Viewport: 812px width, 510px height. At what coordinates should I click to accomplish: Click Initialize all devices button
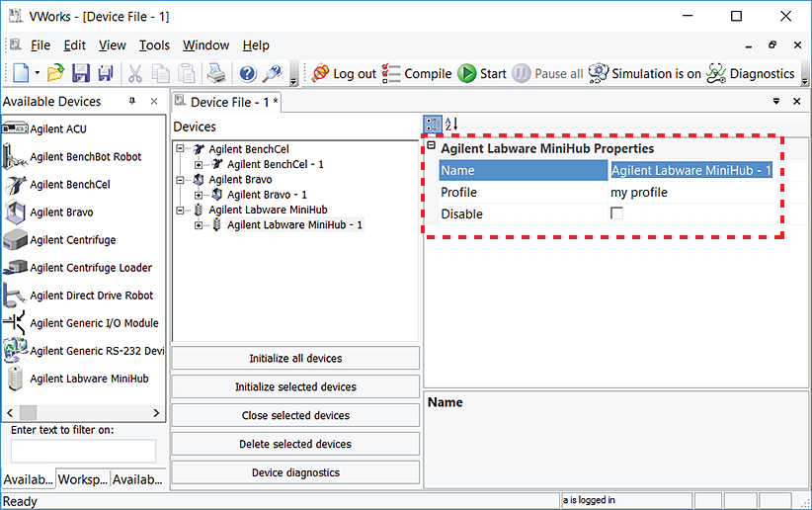295,358
